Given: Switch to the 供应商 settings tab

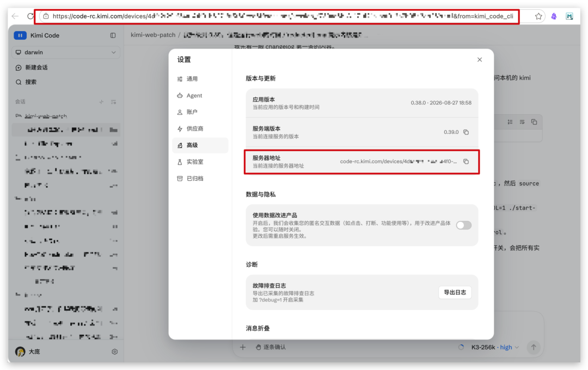Looking at the screenshot, I should [x=200, y=128].
